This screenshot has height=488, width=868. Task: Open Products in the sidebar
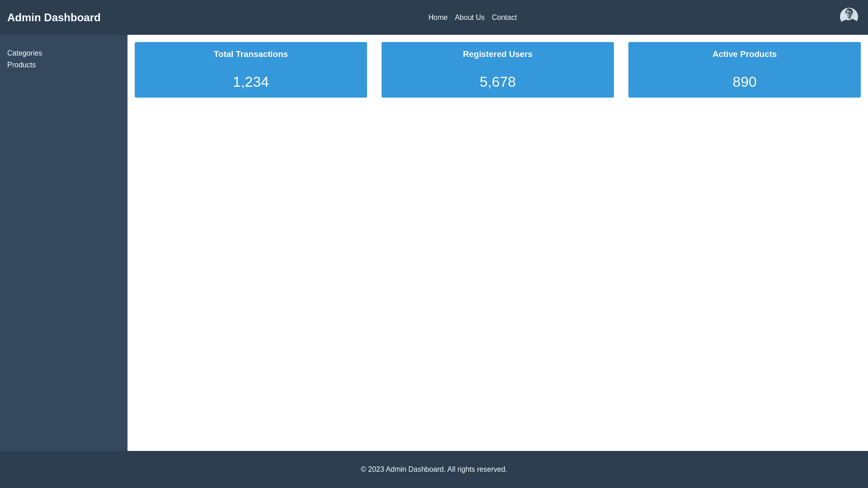(21, 65)
